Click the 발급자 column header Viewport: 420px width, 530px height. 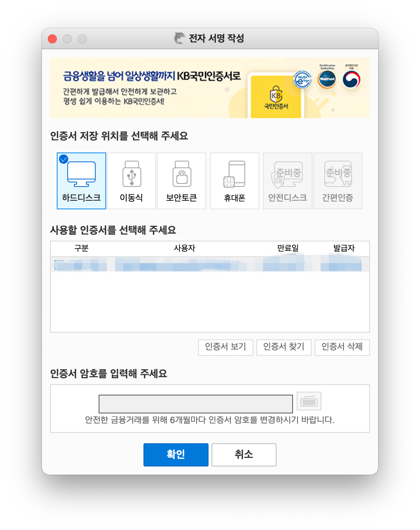tap(344, 248)
